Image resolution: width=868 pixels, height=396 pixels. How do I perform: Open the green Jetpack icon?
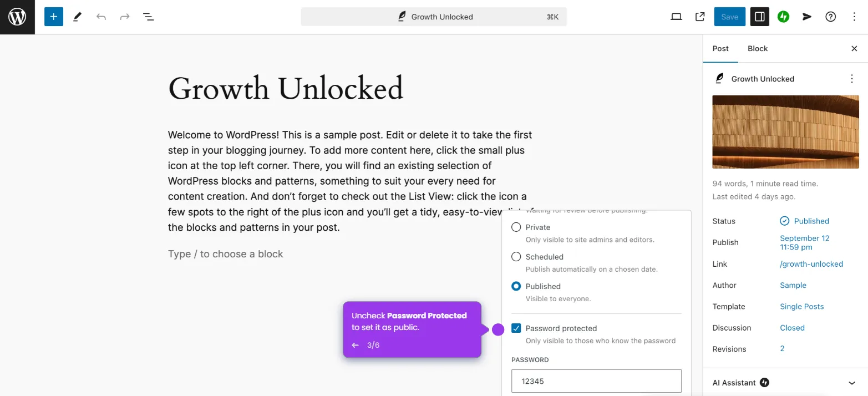click(x=783, y=17)
